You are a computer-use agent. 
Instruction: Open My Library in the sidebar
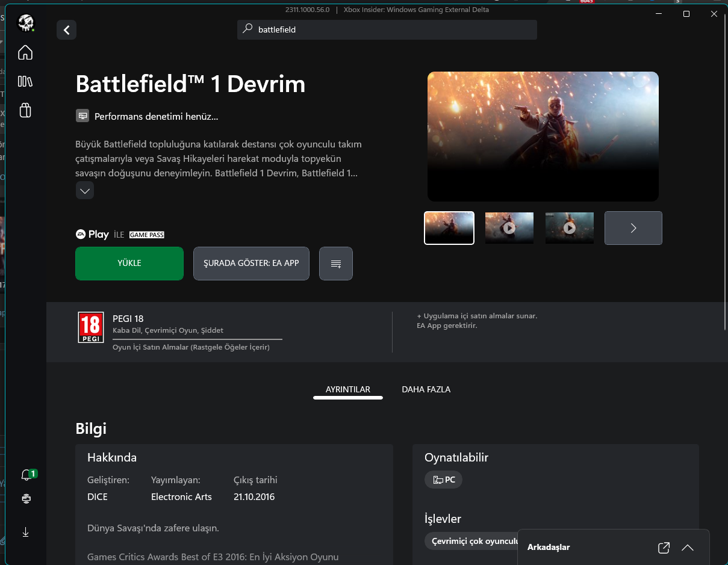(25, 81)
